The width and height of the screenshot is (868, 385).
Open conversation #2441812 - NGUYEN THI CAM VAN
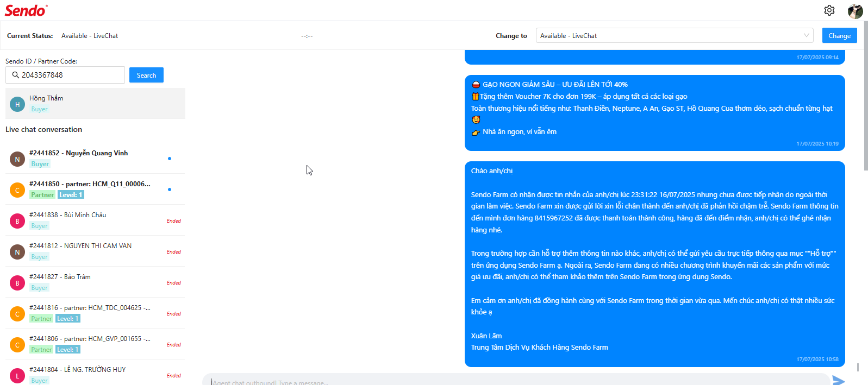95,251
